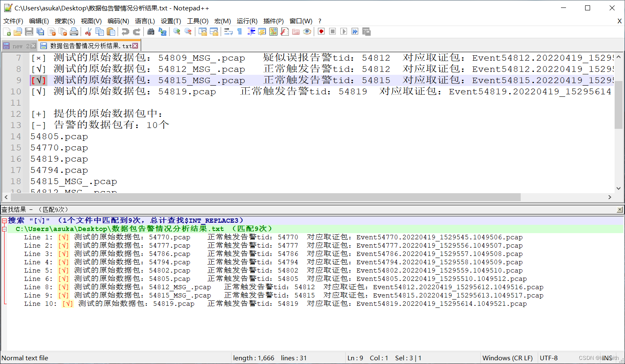This screenshot has height=364, width=625.
Task: Click the Close All documents icon
Action: [x=63, y=32]
